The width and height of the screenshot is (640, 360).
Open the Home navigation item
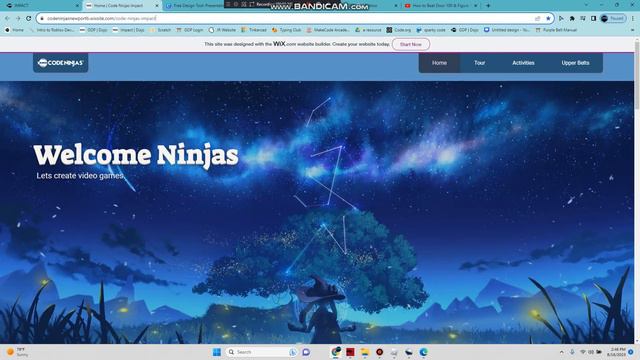(439, 63)
